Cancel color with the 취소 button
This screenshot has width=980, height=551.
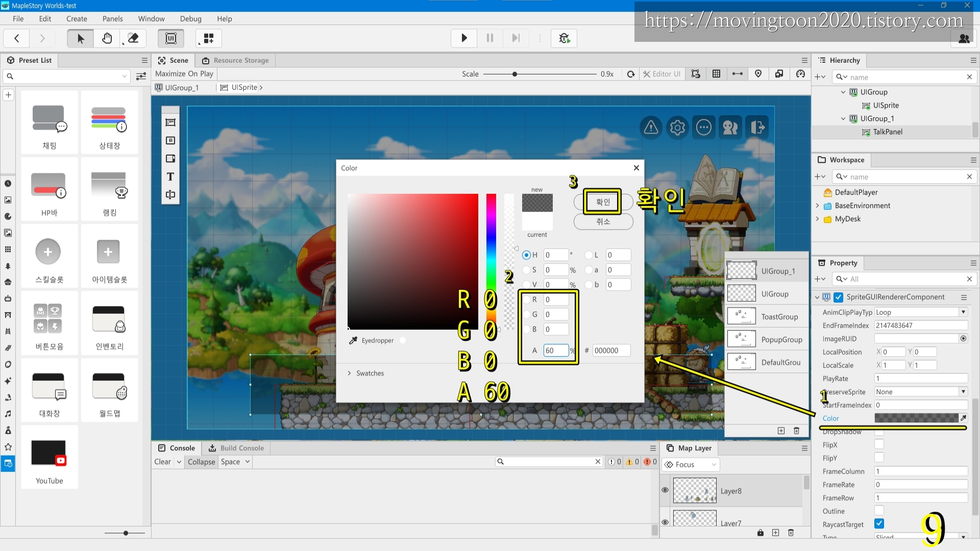603,221
